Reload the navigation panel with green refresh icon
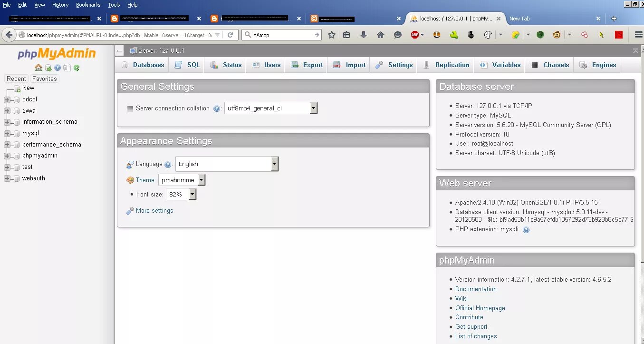Viewport: 644px width, 344px height. 77,68
